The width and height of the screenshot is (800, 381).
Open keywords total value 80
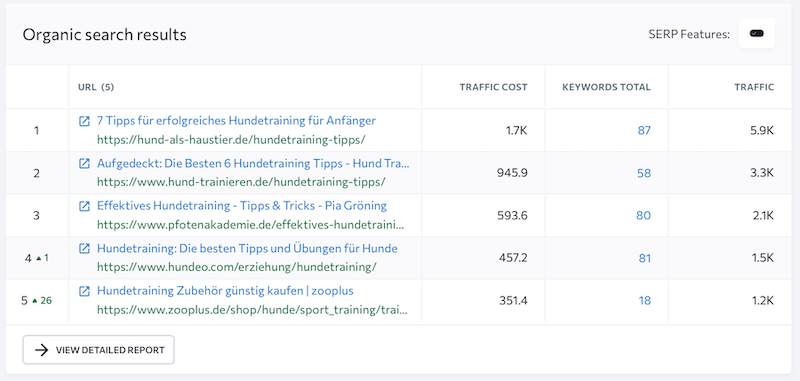[x=643, y=216]
